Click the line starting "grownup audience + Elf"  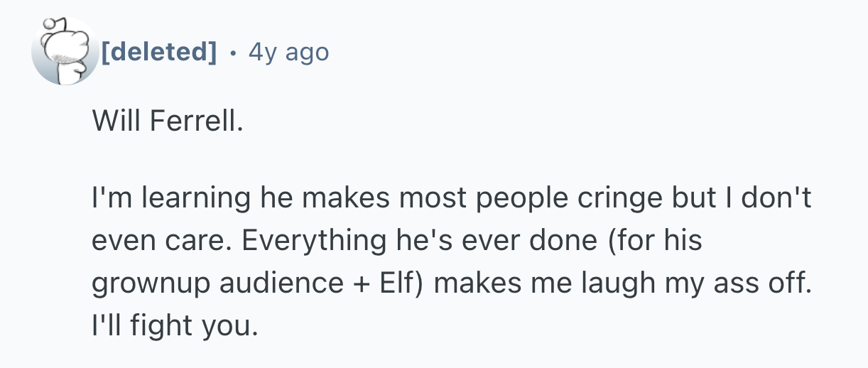click(x=450, y=283)
